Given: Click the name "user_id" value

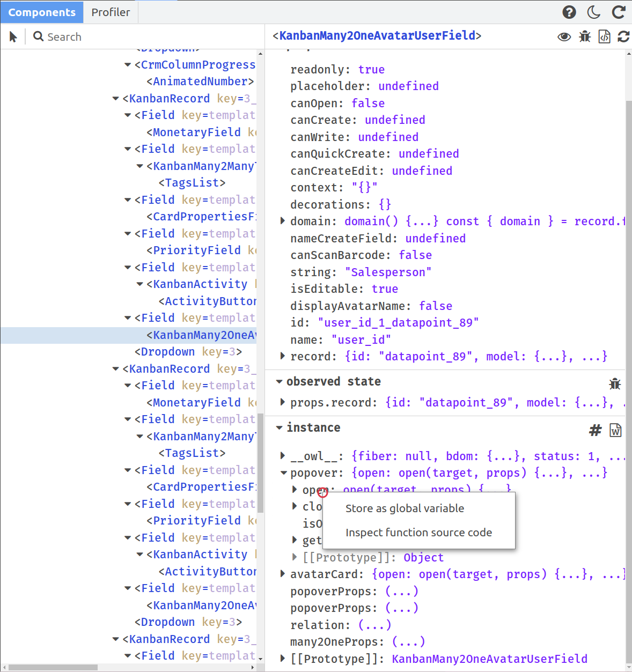Looking at the screenshot, I should click(x=361, y=340).
